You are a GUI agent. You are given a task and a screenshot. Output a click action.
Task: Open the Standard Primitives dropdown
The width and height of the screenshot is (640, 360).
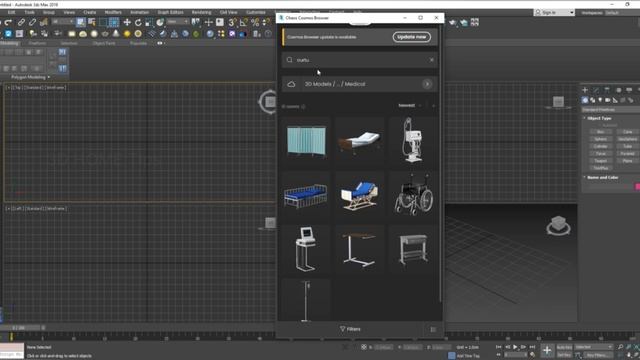(611, 110)
